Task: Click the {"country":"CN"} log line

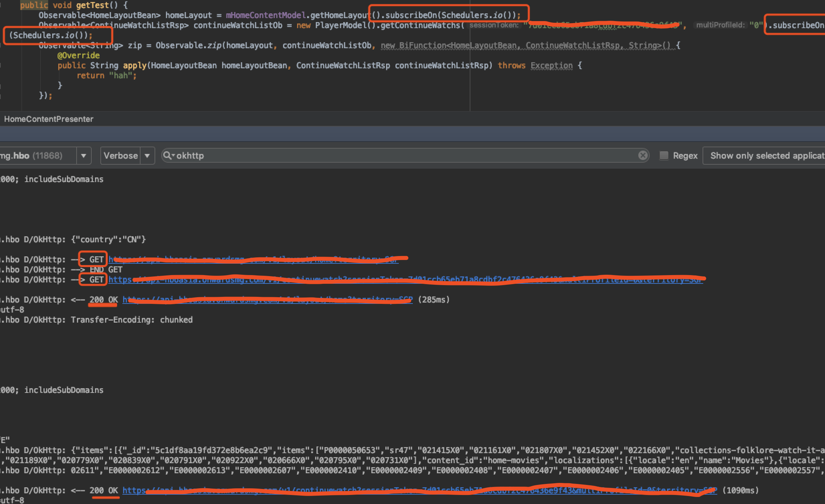Action: (108, 239)
